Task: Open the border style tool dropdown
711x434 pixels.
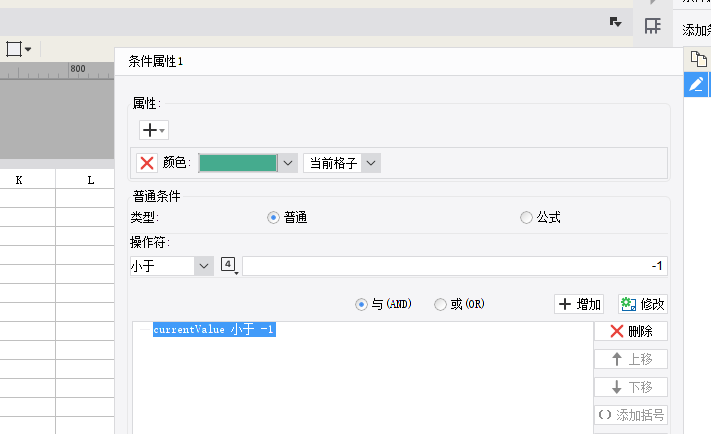Action: (x=19, y=48)
